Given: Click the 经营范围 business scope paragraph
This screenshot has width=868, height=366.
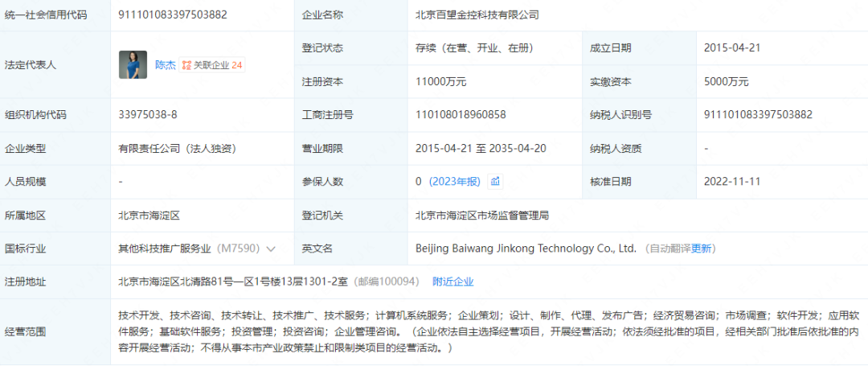Looking at the screenshot, I should click(x=489, y=331).
